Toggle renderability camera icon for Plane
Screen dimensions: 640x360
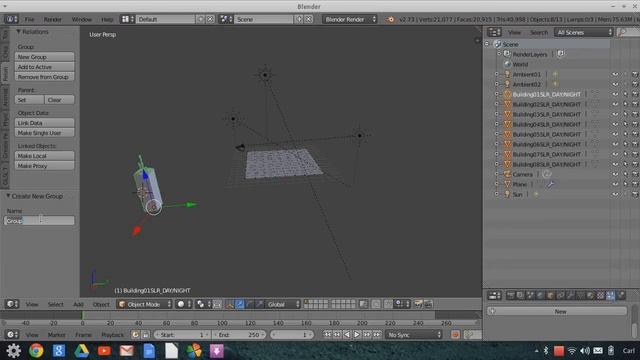(635, 184)
